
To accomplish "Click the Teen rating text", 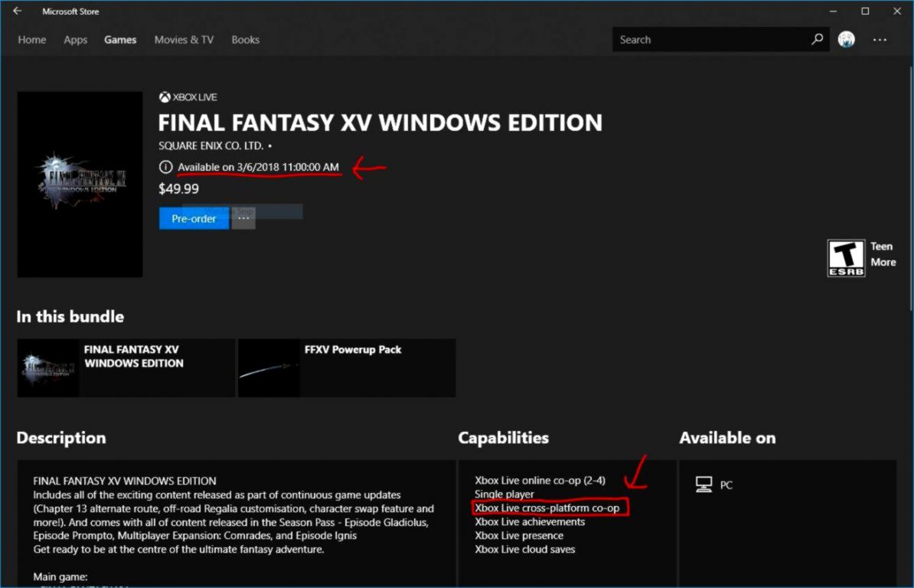I will tap(881, 247).
